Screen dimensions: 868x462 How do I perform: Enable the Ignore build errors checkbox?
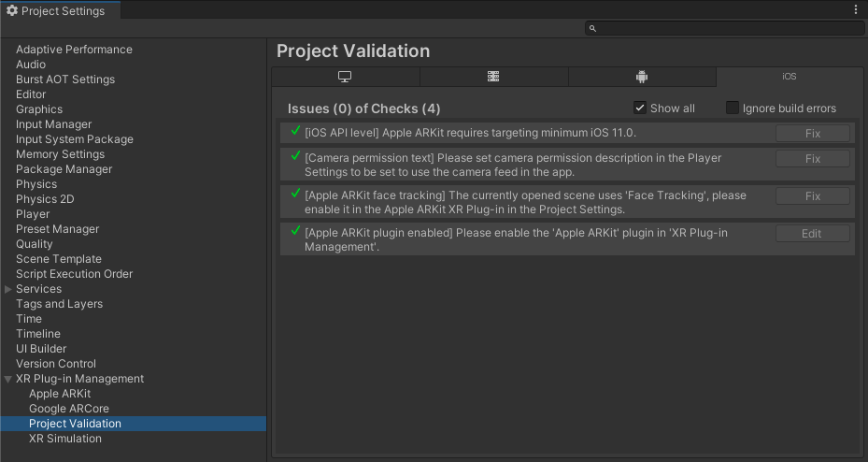click(x=733, y=108)
